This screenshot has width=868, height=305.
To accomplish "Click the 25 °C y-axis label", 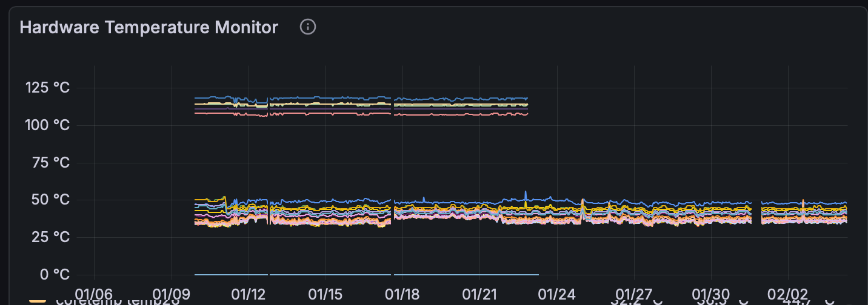I will pos(52,237).
